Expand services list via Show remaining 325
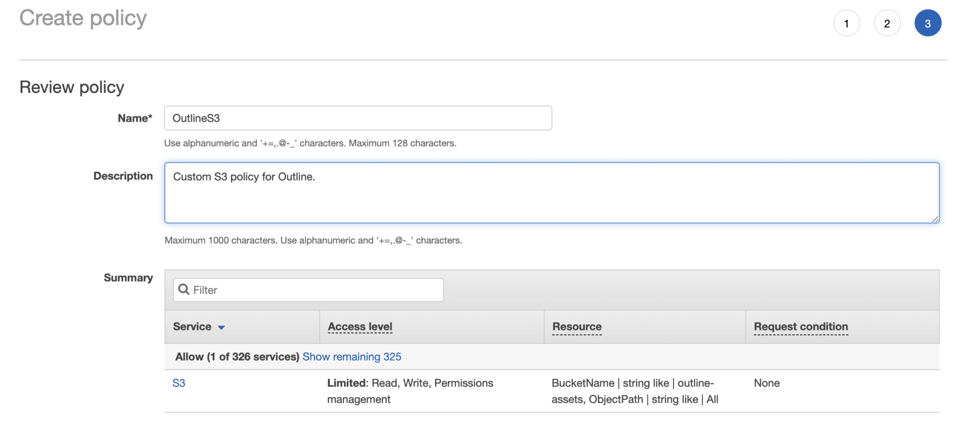Viewport: 980px width, 439px height. [352, 357]
